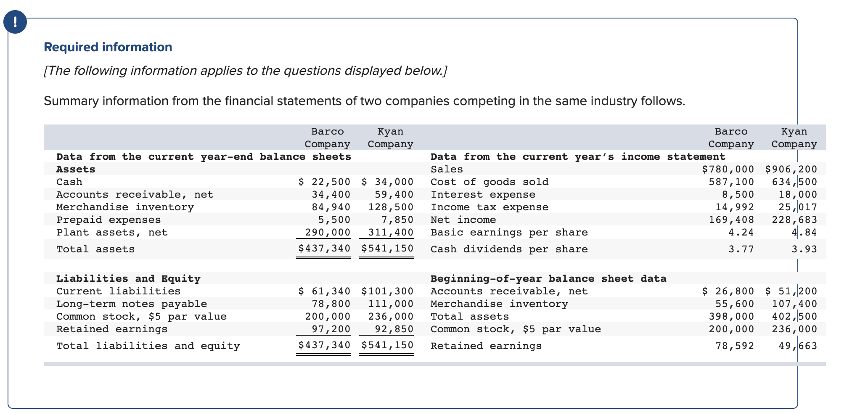Select Kyan cash dividends per share 3.93
Image resolution: width=868 pixels, height=413 pixels.
[x=804, y=249]
